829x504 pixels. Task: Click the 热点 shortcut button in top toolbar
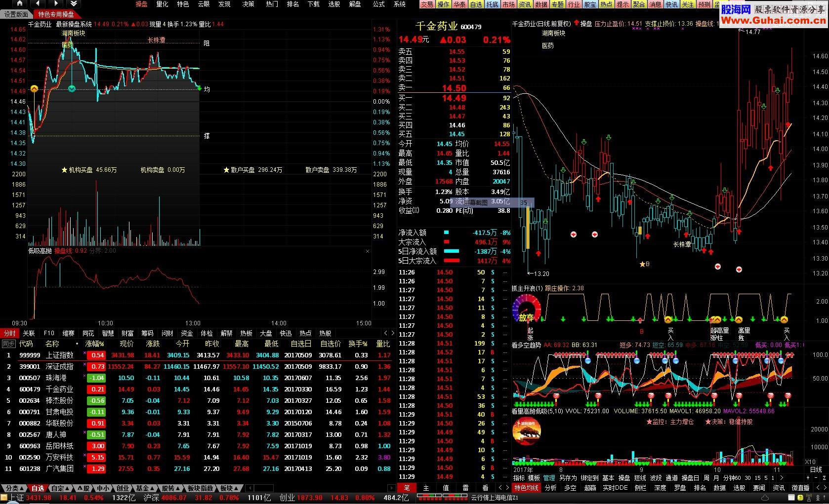coord(606,4)
